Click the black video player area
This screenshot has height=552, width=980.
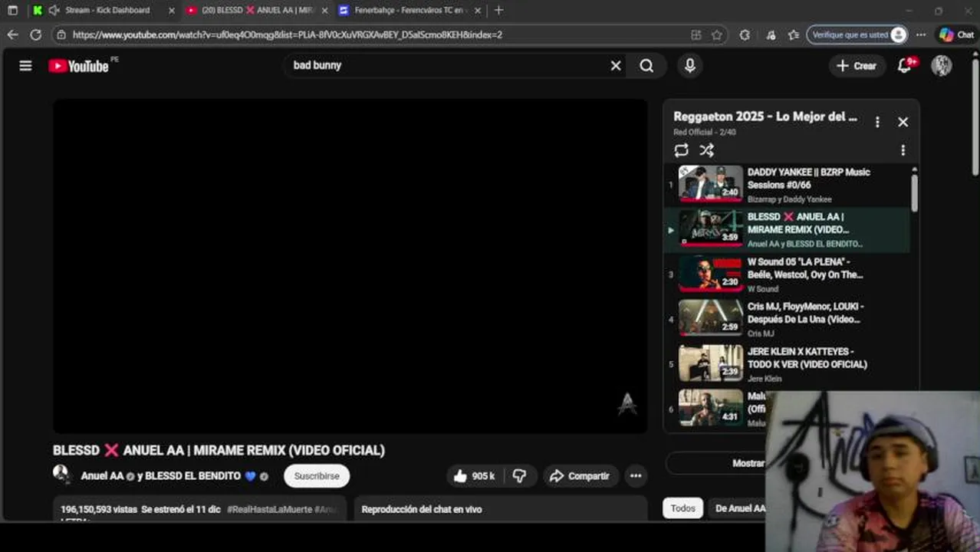click(350, 266)
